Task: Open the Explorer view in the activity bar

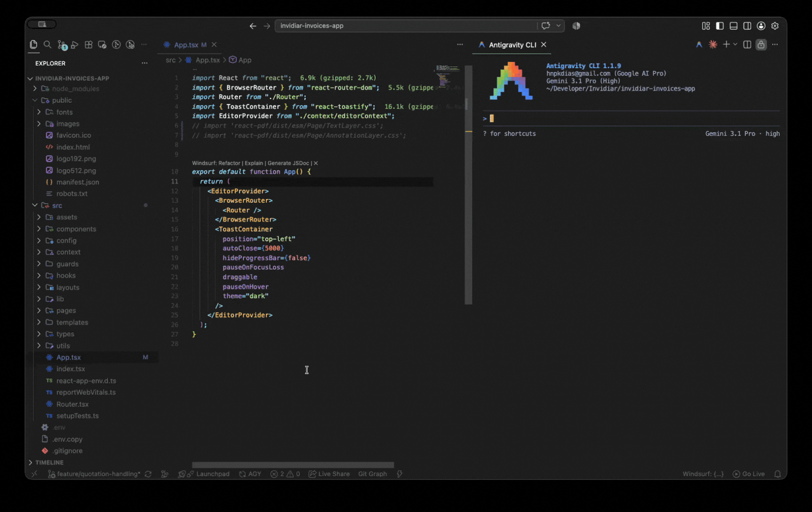Action: click(34, 45)
